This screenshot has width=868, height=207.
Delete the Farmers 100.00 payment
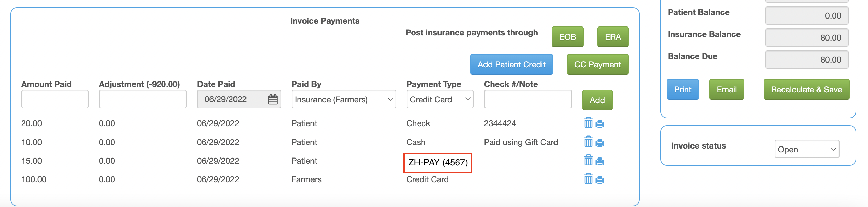tap(588, 179)
